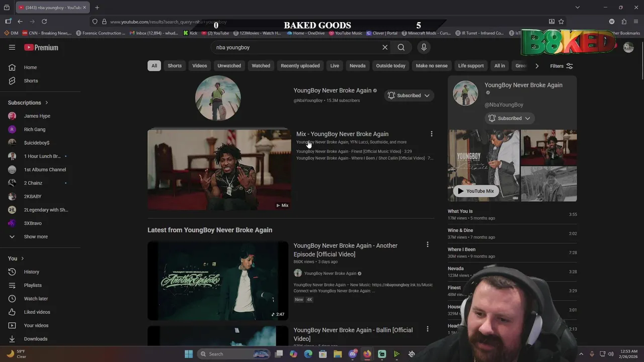
Task: Play YouTube Mix in right panel
Action: [x=475, y=191]
